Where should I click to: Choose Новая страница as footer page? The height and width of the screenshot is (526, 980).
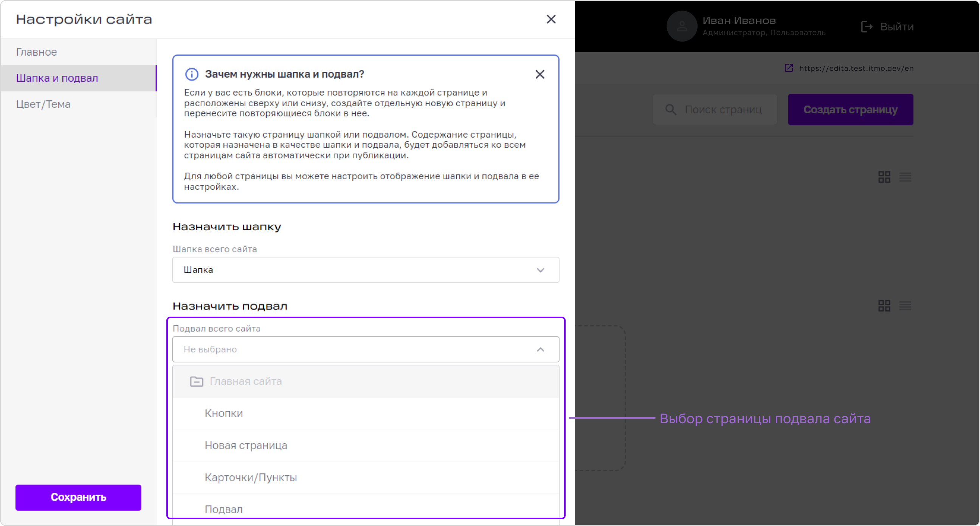[366, 446]
